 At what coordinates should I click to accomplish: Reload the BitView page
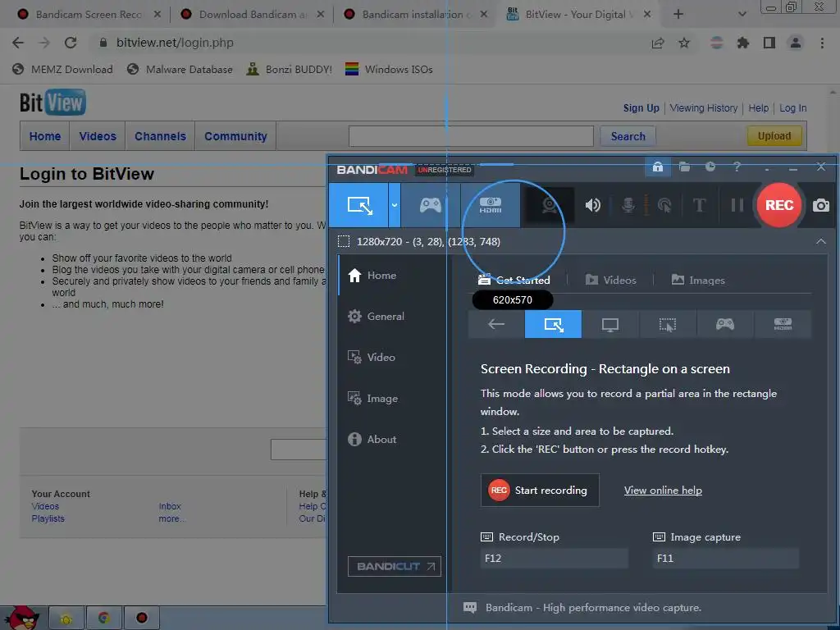pyautogui.click(x=71, y=43)
